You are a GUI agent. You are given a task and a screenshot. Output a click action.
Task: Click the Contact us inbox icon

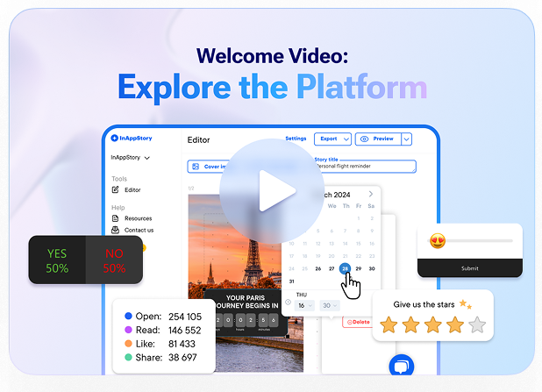pyautogui.click(x=115, y=230)
